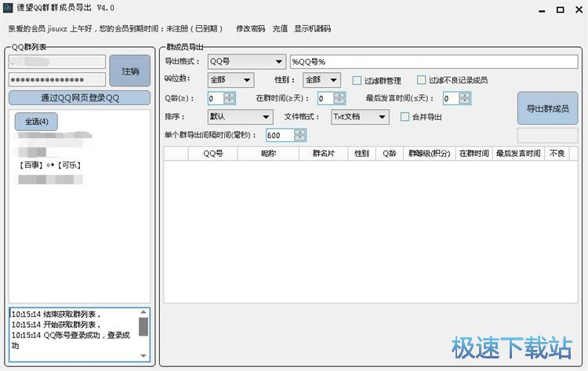Click 显示机器码 menu item

pos(312,28)
